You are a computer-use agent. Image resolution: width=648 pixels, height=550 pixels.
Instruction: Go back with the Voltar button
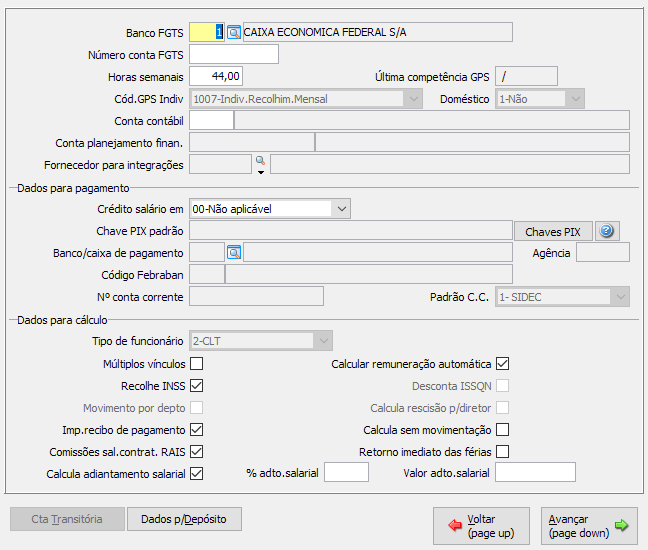pyautogui.click(x=481, y=526)
